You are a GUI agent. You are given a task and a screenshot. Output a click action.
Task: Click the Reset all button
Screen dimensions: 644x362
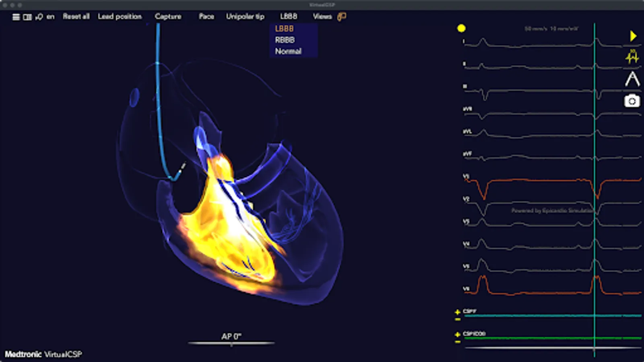pyautogui.click(x=76, y=17)
